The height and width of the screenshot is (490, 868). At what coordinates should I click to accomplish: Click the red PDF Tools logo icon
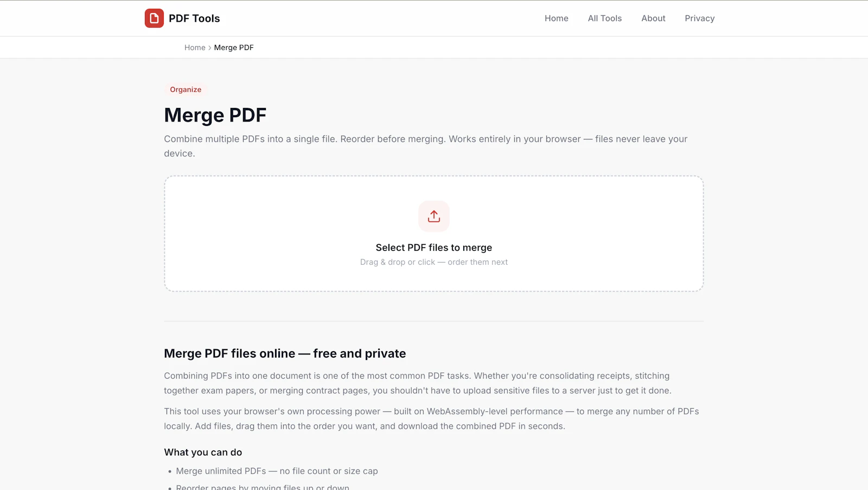point(154,18)
